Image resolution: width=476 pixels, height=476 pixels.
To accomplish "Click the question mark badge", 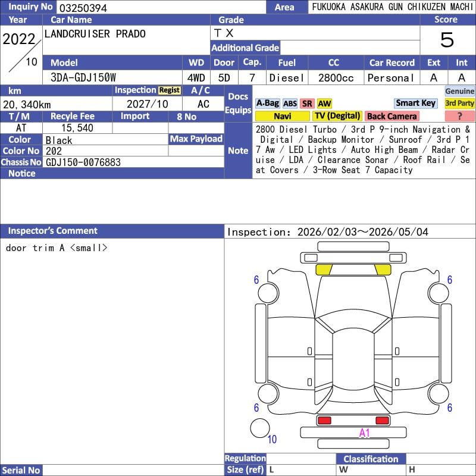I will (460, 116).
